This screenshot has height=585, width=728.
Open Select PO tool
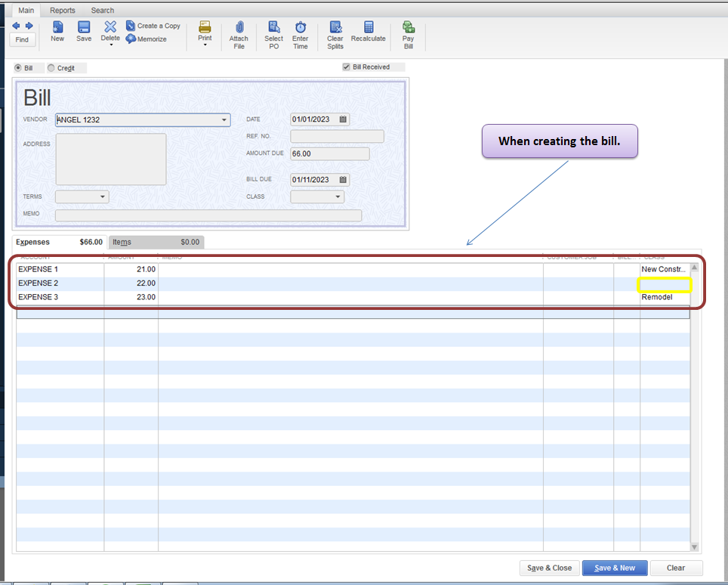(x=273, y=28)
